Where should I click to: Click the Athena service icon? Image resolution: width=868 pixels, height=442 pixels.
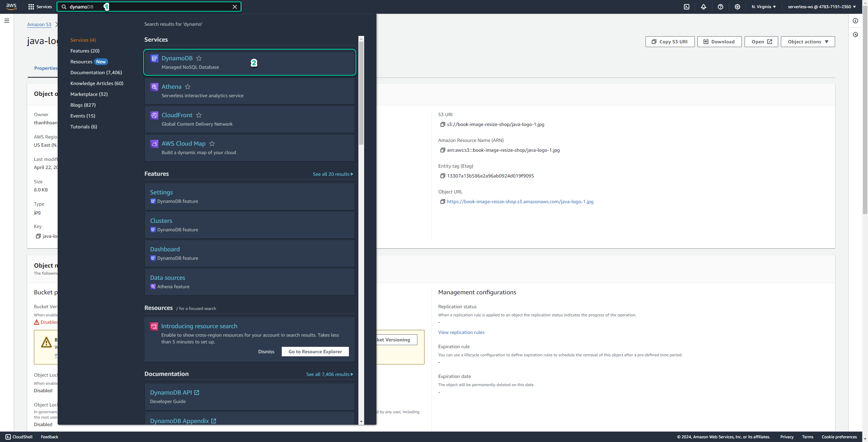pyautogui.click(x=154, y=87)
